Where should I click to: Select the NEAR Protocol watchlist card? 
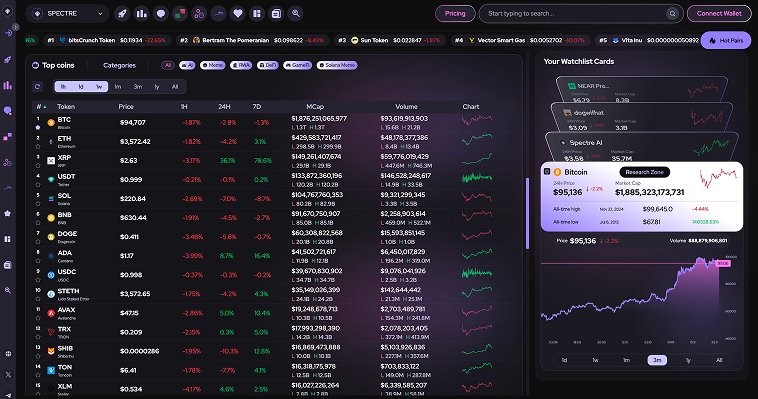pyautogui.click(x=641, y=89)
